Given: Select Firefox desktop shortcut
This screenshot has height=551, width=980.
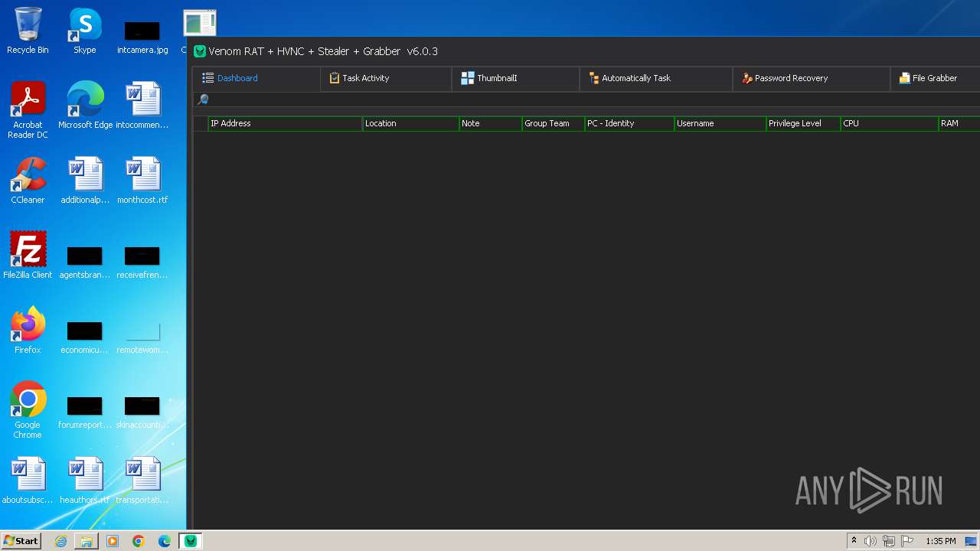Looking at the screenshot, I should [28, 331].
